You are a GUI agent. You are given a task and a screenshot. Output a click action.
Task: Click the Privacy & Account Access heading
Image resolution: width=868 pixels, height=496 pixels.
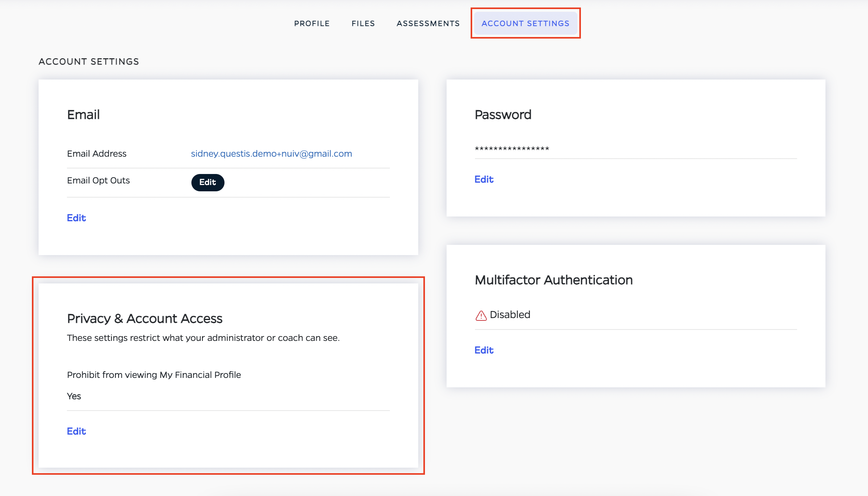145,318
